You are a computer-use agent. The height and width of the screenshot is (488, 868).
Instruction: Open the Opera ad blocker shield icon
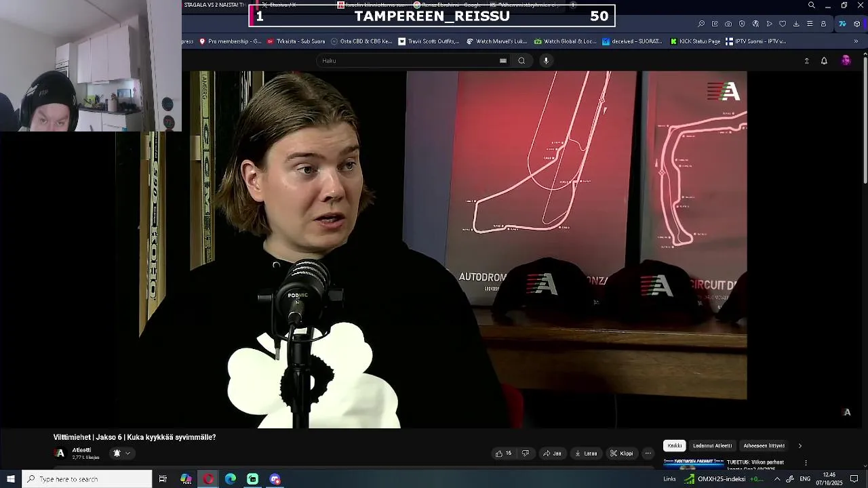tap(742, 24)
